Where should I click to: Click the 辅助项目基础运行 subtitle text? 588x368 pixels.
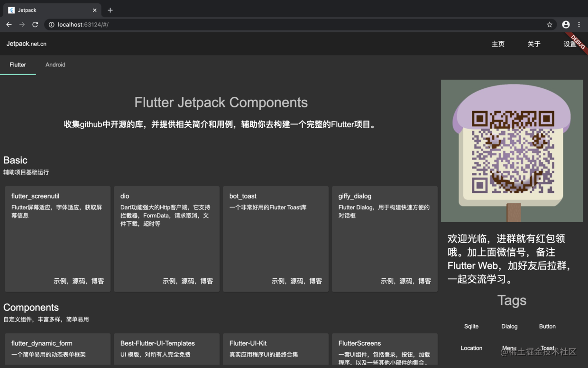[26, 172]
